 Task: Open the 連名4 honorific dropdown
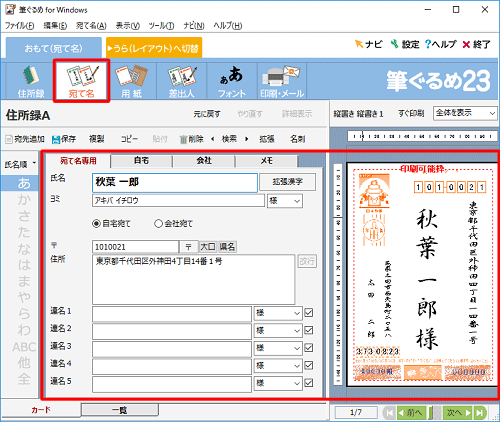point(278,366)
